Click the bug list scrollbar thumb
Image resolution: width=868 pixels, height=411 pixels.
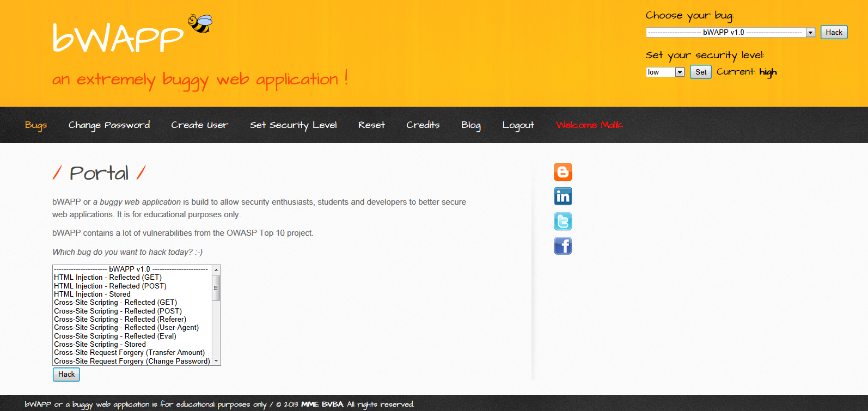tap(216, 288)
